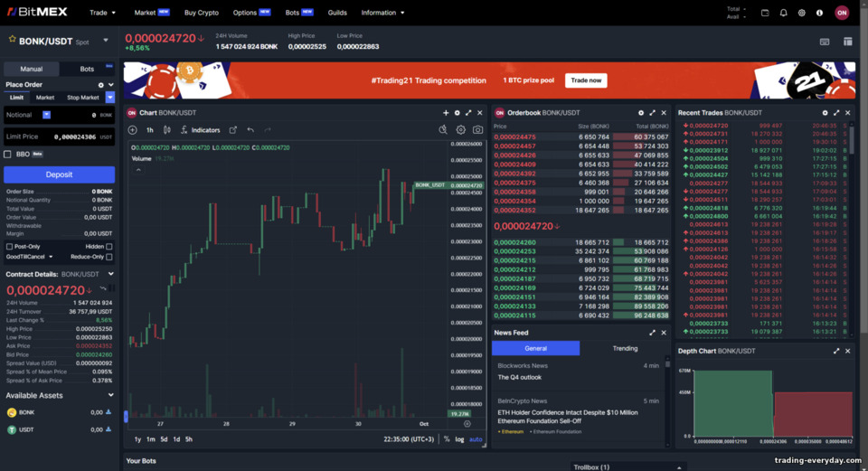The width and height of the screenshot is (868, 471).
Task: Check the Hidden order option
Action: tap(109, 247)
